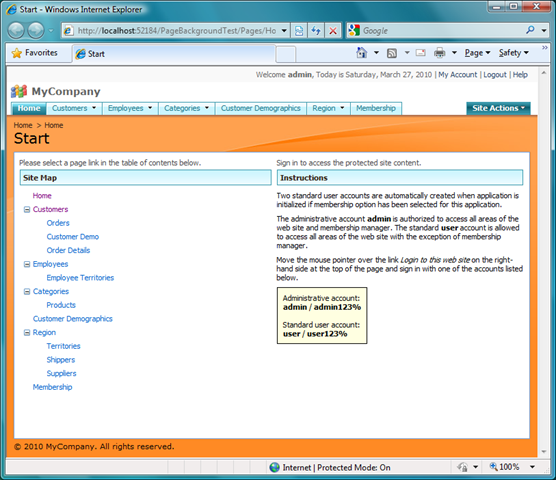Open the Shippers site map link
The image size is (556, 480).
tap(61, 360)
